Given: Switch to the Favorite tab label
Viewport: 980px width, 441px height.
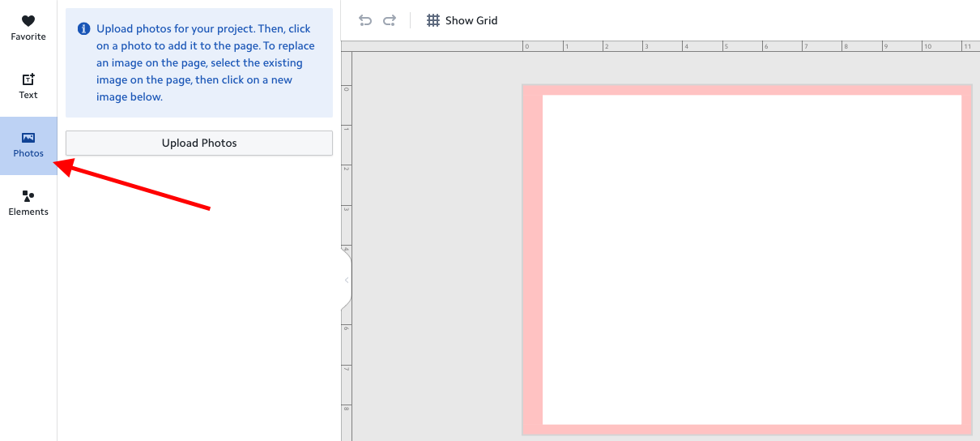Looking at the screenshot, I should pyautogui.click(x=28, y=36).
